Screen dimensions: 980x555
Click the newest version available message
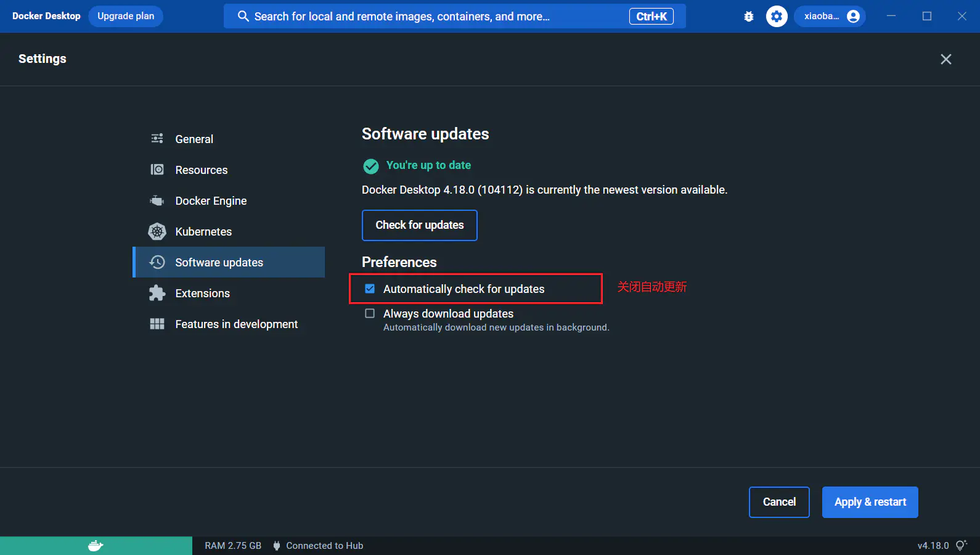tap(545, 190)
